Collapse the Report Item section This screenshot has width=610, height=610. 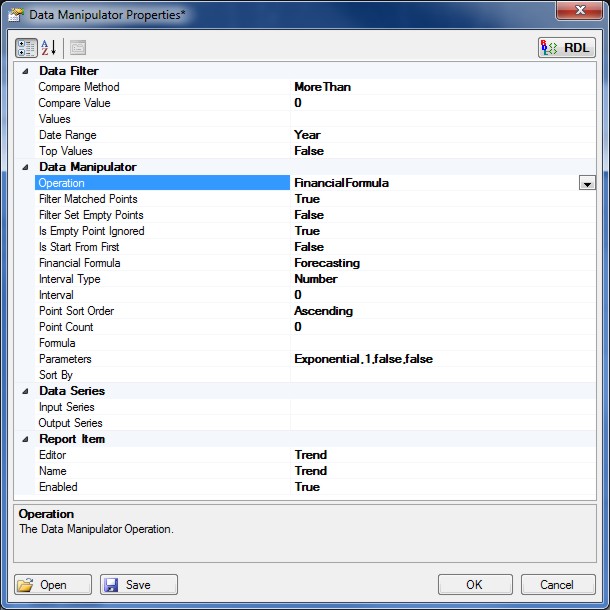(x=25, y=439)
